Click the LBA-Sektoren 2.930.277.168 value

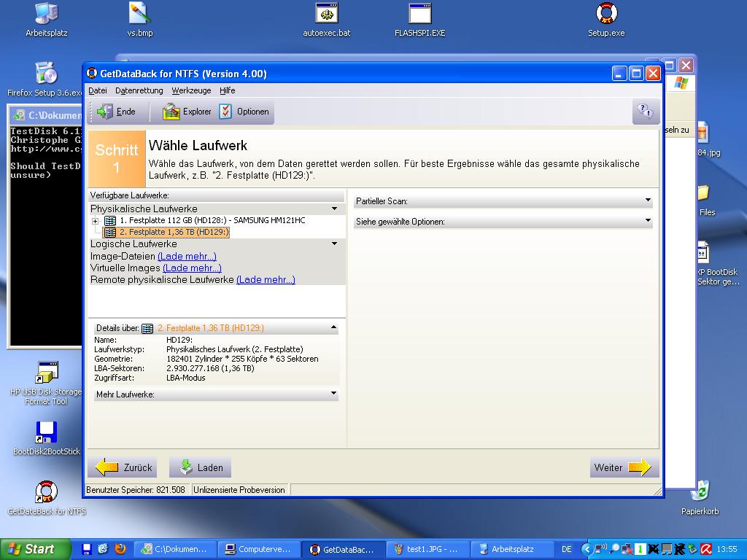click(210, 368)
